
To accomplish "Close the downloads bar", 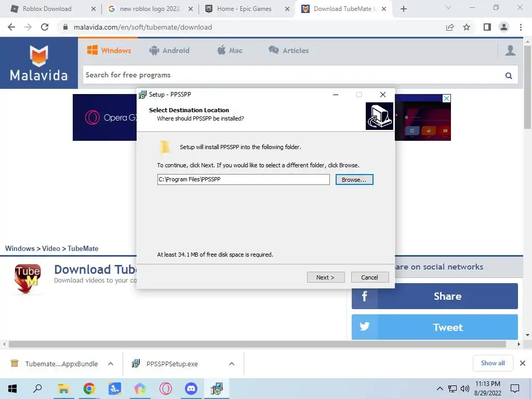I will [523, 363].
